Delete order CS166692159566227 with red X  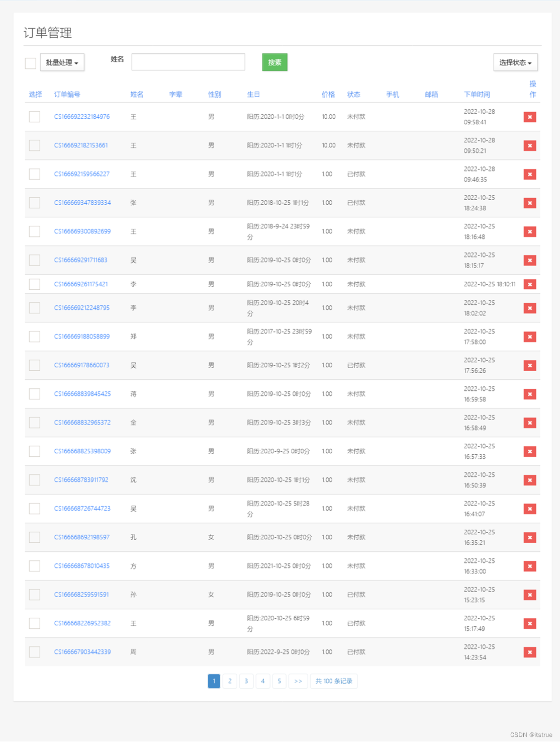pyautogui.click(x=530, y=174)
